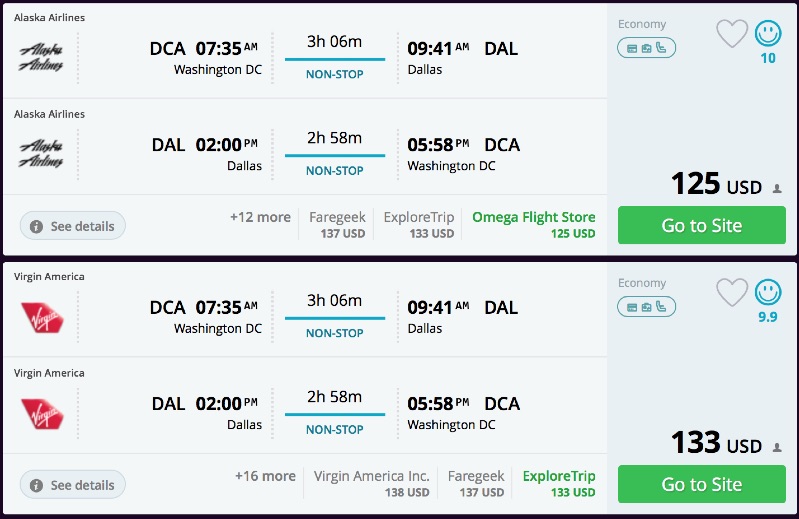Favorite the Virgin America 133 USD flight

point(732,292)
